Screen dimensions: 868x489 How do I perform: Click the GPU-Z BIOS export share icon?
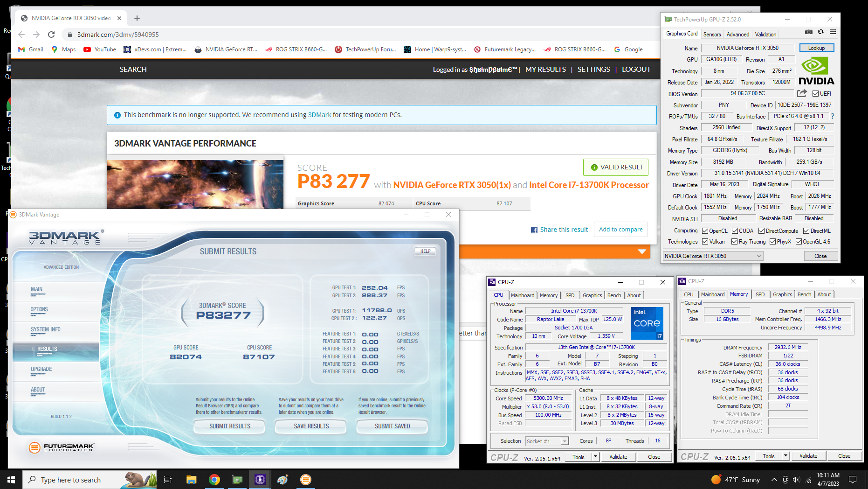coord(802,93)
